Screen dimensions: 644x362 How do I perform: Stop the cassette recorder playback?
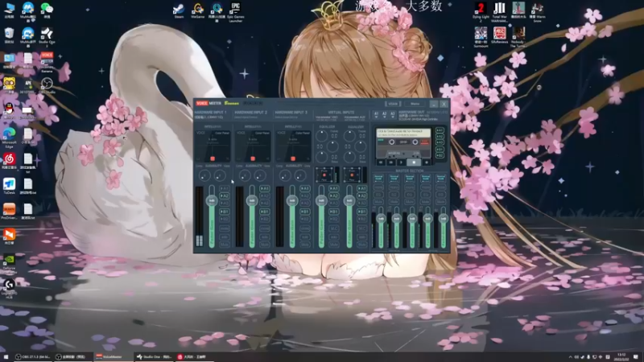coord(414,162)
